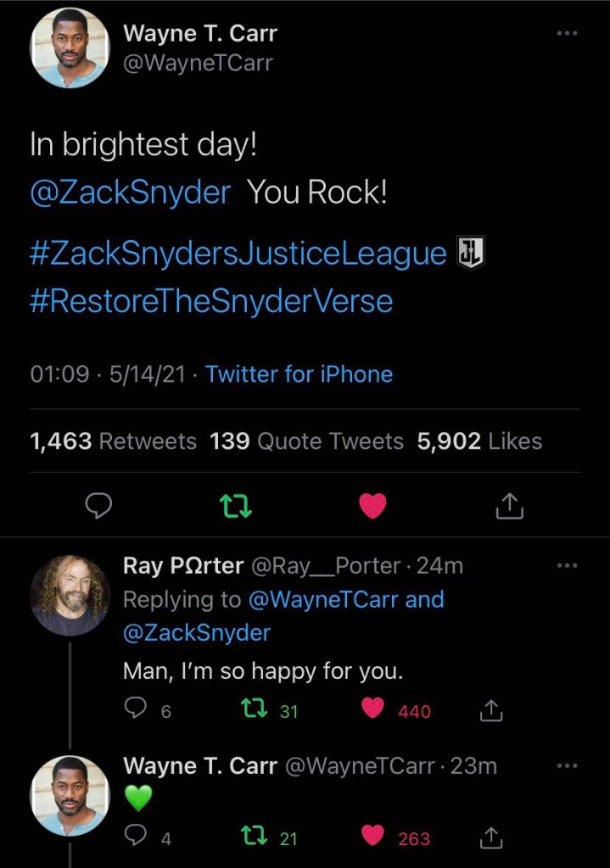Open Wayne T. Carr's profile picture at top
The image size is (610, 868).
[70, 48]
